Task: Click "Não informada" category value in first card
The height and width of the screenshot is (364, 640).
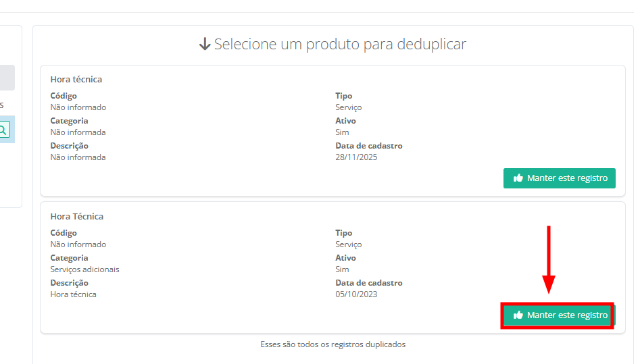Action: pyautogui.click(x=78, y=132)
